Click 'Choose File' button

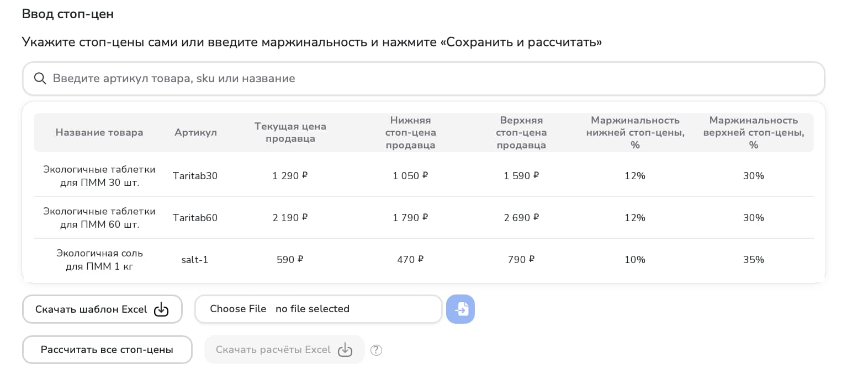[x=238, y=309]
